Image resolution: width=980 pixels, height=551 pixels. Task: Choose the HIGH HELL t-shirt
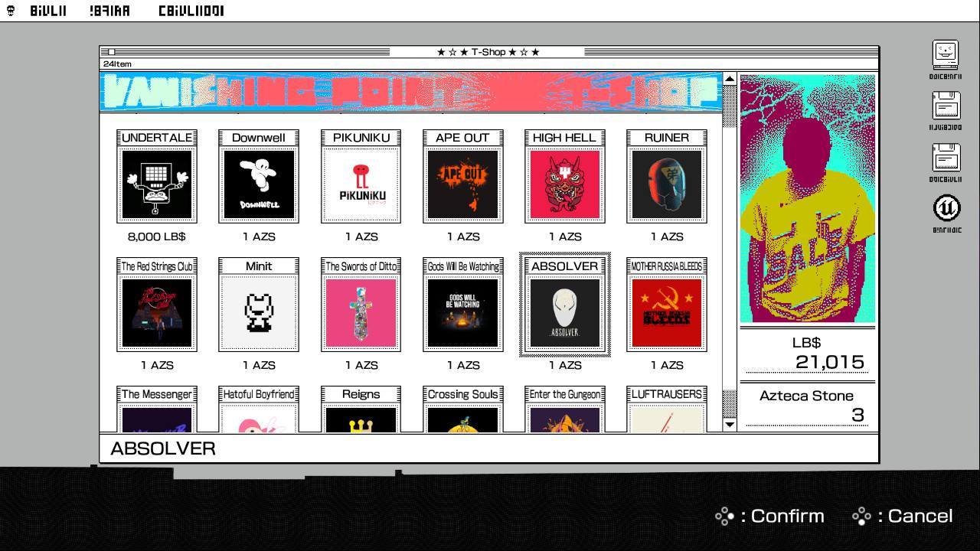565,176
